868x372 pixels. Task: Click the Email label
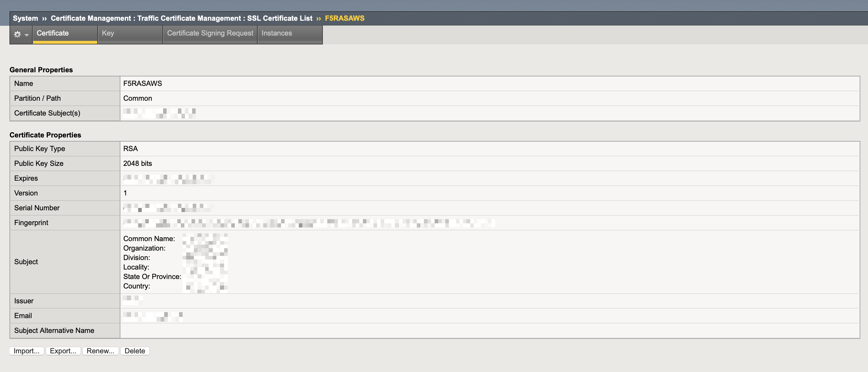[x=23, y=315]
